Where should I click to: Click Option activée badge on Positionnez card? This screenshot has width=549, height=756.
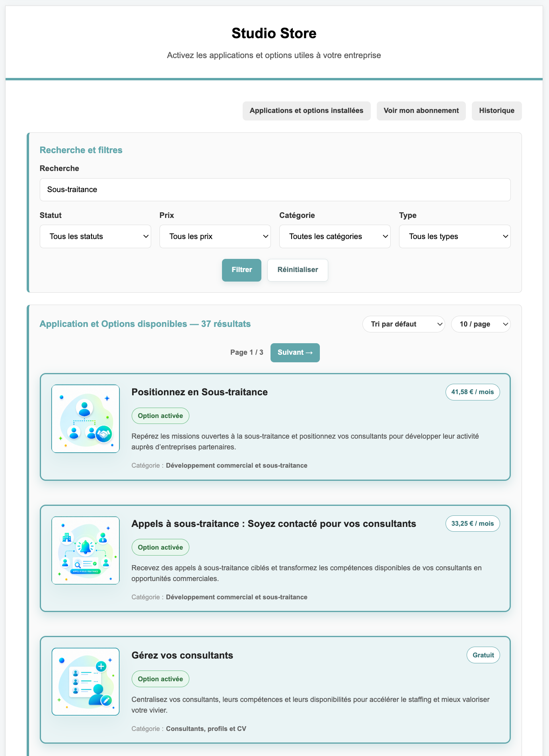click(x=160, y=416)
